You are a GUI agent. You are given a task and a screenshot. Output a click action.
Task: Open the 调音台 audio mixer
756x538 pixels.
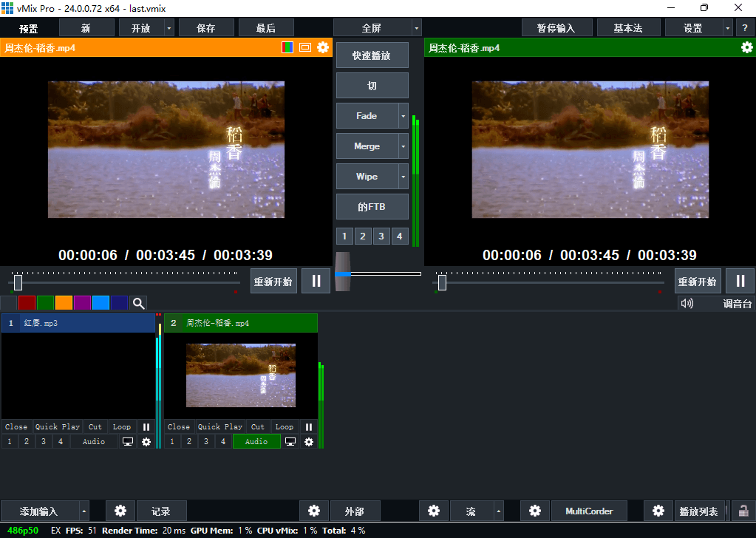click(737, 303)
